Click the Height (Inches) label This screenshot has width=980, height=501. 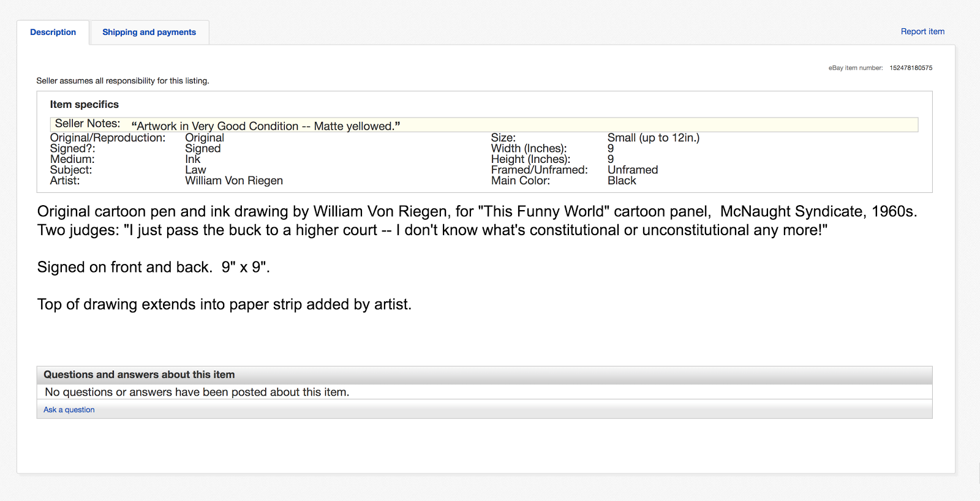(x=530, y=159)
